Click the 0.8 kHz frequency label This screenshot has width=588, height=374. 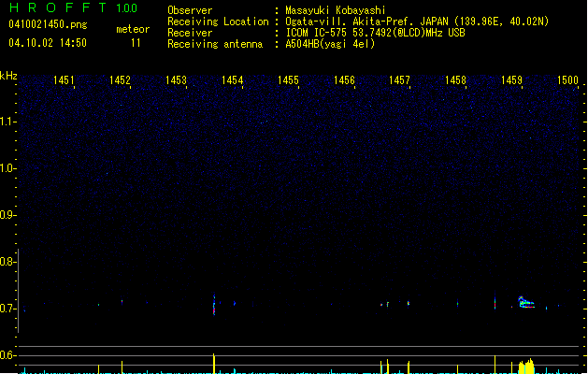(x=7, y=262)
